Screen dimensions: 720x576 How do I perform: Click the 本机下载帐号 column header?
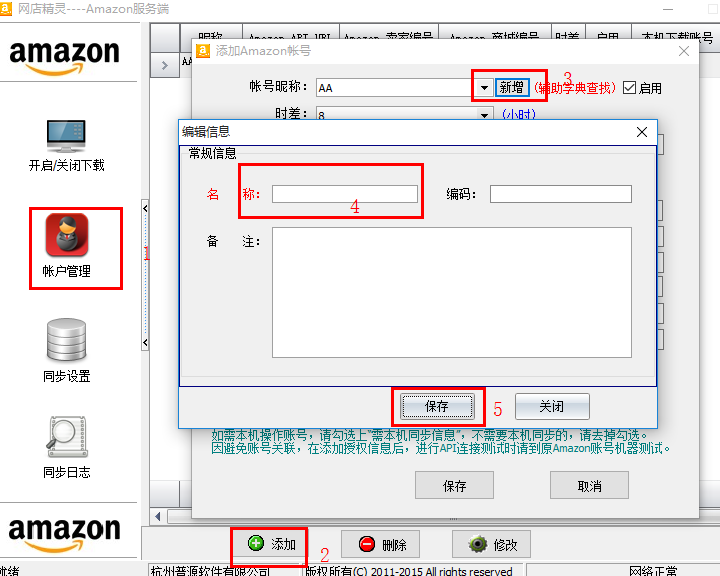(677, 36)
